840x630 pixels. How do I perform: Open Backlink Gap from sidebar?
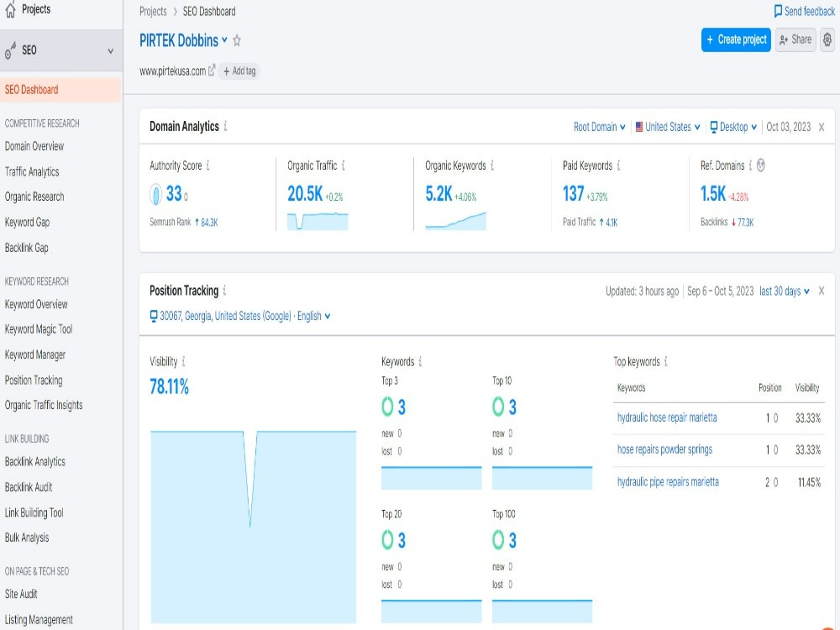coord(26,248)
